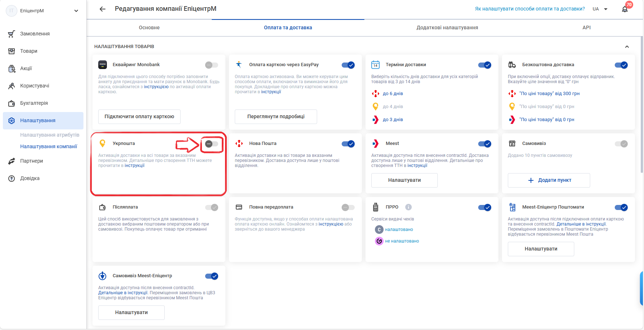Enable the Укрпошта delivery switch
The width and height of the screenshot is (644, 330).
212,144
